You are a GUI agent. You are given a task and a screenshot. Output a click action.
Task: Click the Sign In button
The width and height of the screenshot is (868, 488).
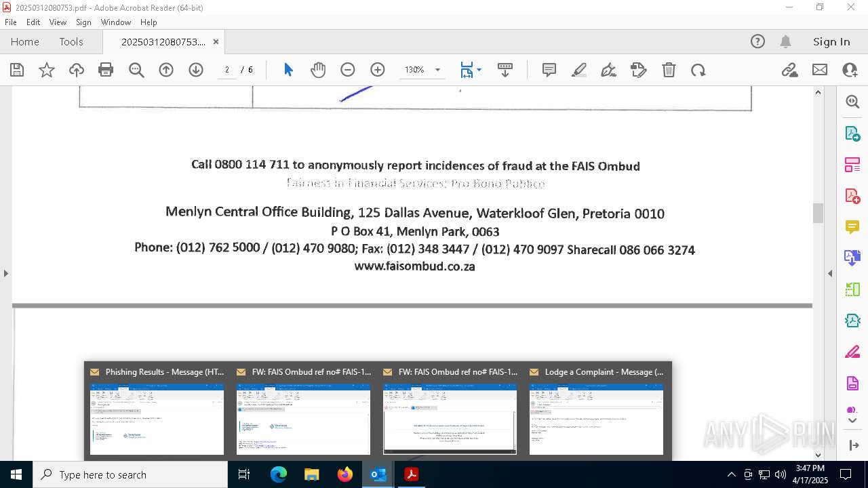tap(831, 41)
